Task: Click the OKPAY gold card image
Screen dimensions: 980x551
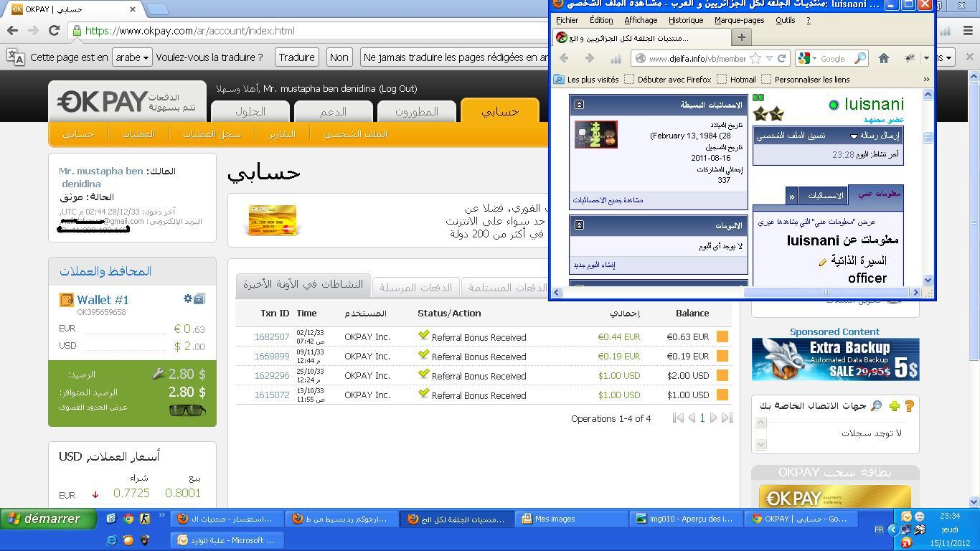Action: (272, 220)
